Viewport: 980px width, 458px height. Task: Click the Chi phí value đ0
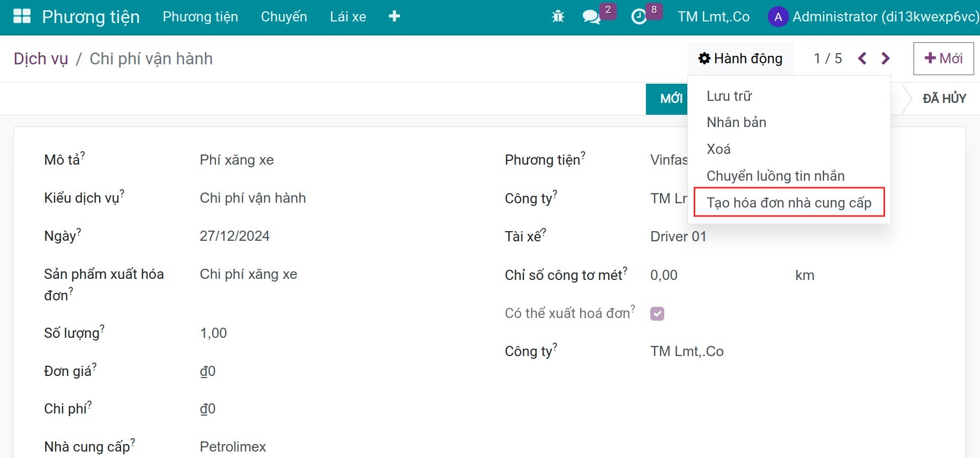coord(207,409)
